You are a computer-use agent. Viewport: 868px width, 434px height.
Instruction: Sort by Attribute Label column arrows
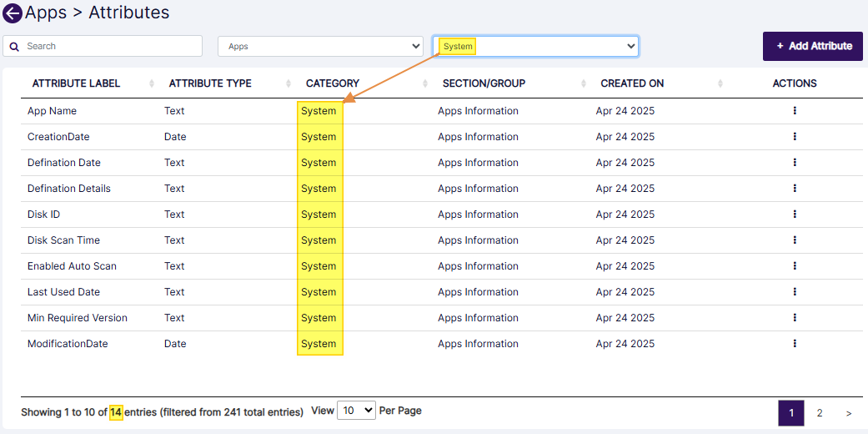pyautogui.click(x=152, y=83)
